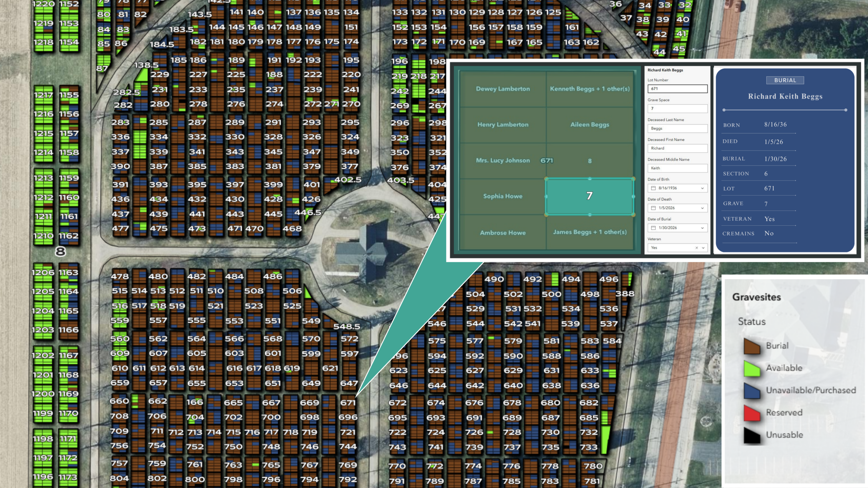Open the Veteran dropdown arrow
Screen dimensions: 868x488
[x=703, y=248]
